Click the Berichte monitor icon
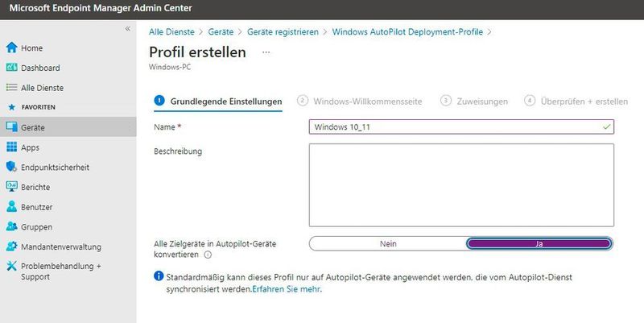The height and width of the screenshot is (323, 644). pos(11,187)
